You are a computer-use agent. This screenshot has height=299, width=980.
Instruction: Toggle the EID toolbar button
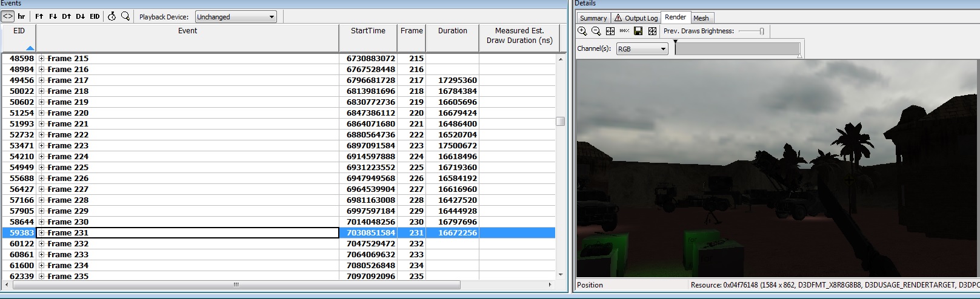[x=95, y=16]
